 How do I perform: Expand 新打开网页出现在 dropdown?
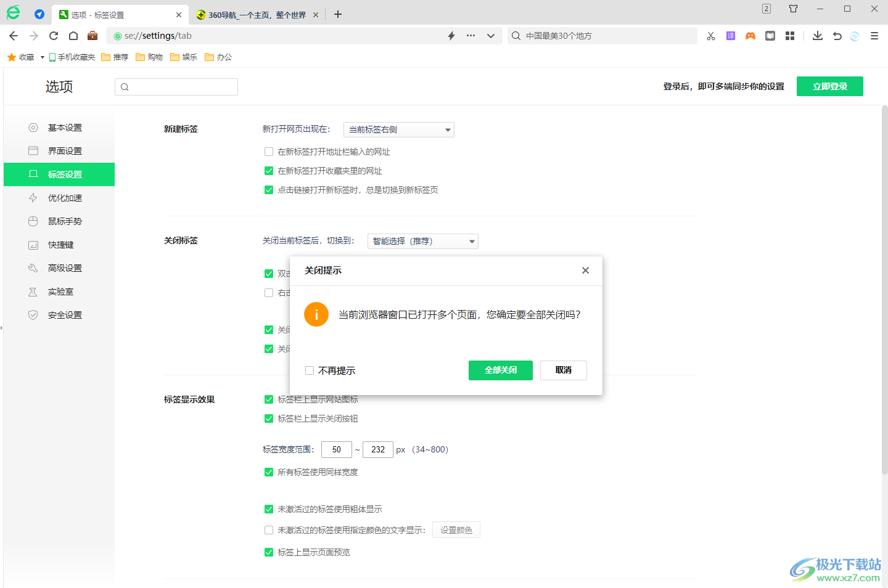(x=399, y=129)
